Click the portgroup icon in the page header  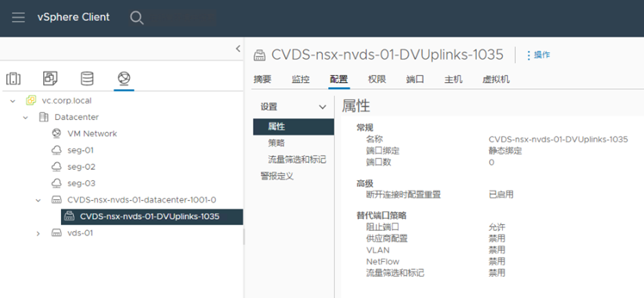(260, 55)
